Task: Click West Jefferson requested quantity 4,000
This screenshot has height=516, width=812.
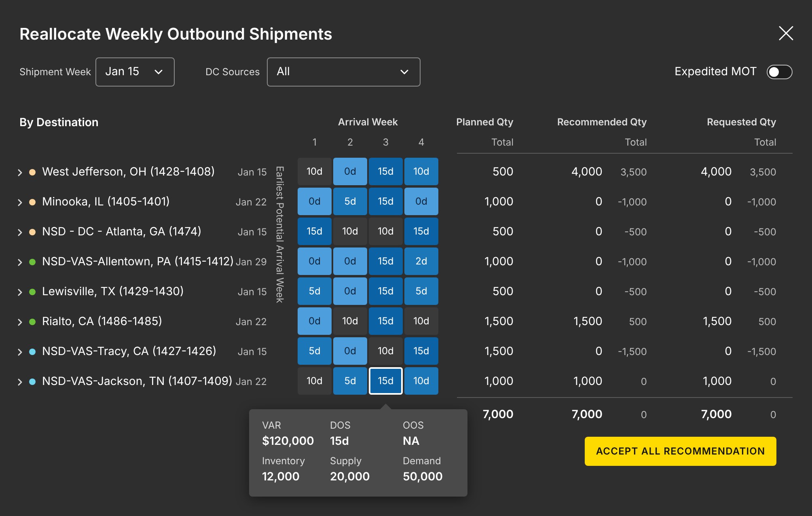Action: point(716,171)
